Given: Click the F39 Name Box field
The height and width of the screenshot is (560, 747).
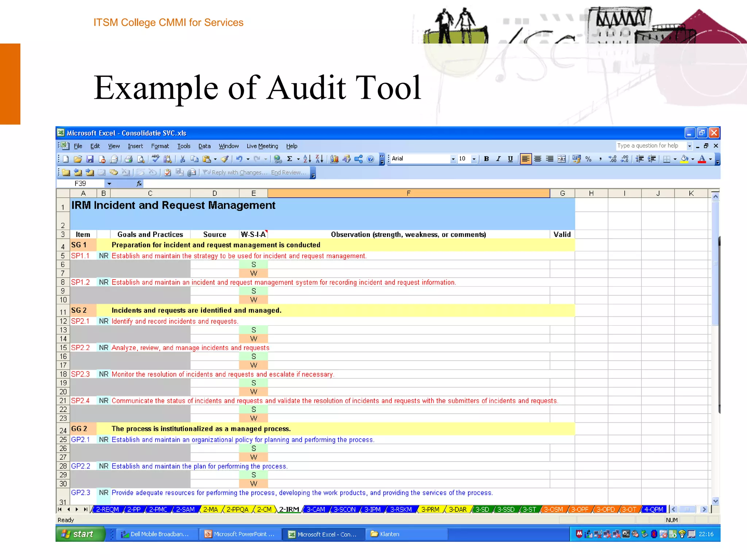Looking at the screenshot, I should pyautogui.click(x=81, y=184).
